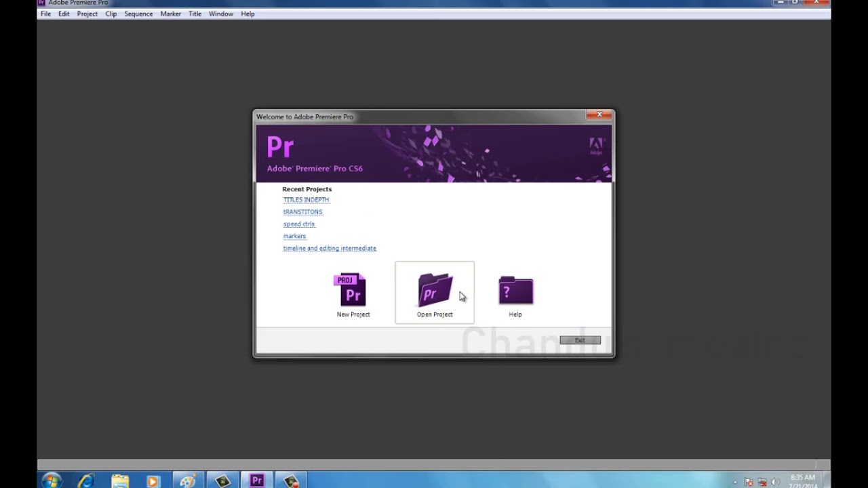Click the New Project icon

click(353, 290)
